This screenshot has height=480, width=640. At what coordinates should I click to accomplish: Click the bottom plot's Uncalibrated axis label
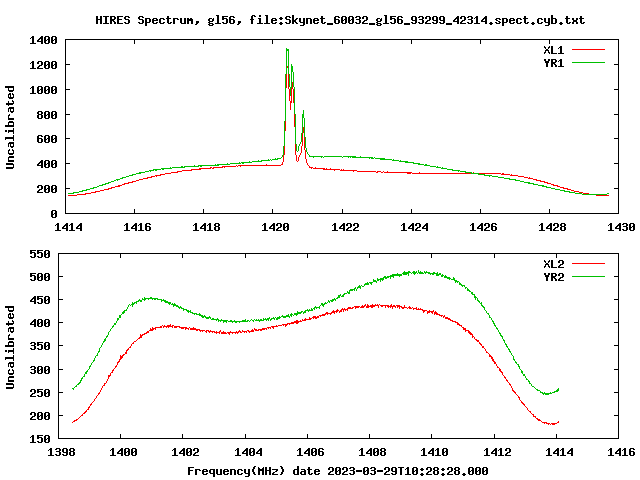click(10, 347)
